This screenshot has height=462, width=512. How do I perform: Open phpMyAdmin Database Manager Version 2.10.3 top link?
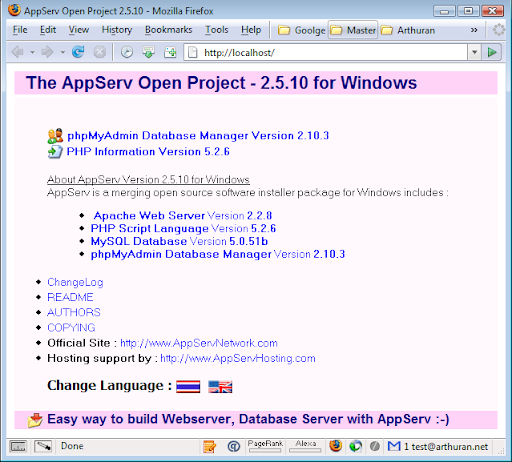point(198,136)
